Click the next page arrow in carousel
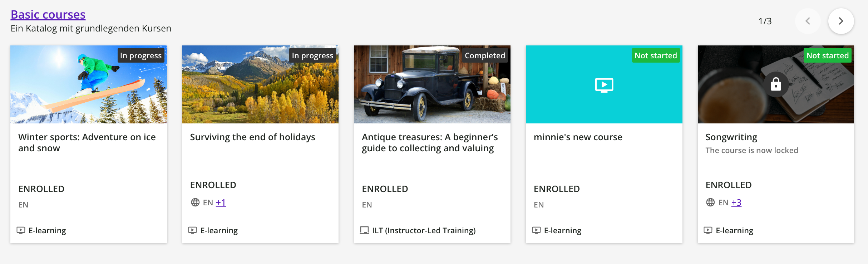Viewport: 868px width, 264px height. coord(841,21)
